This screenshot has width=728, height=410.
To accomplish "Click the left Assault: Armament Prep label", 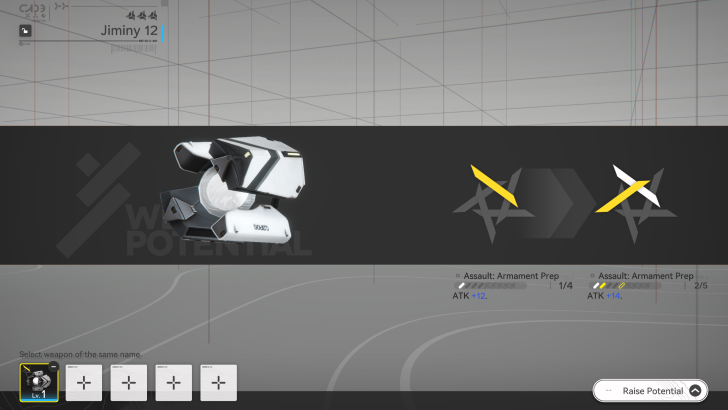I will (512, 275).
